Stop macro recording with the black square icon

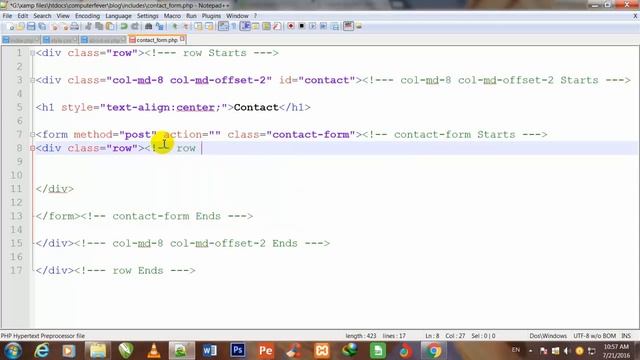pyautogui.click(x=302, y=27)
